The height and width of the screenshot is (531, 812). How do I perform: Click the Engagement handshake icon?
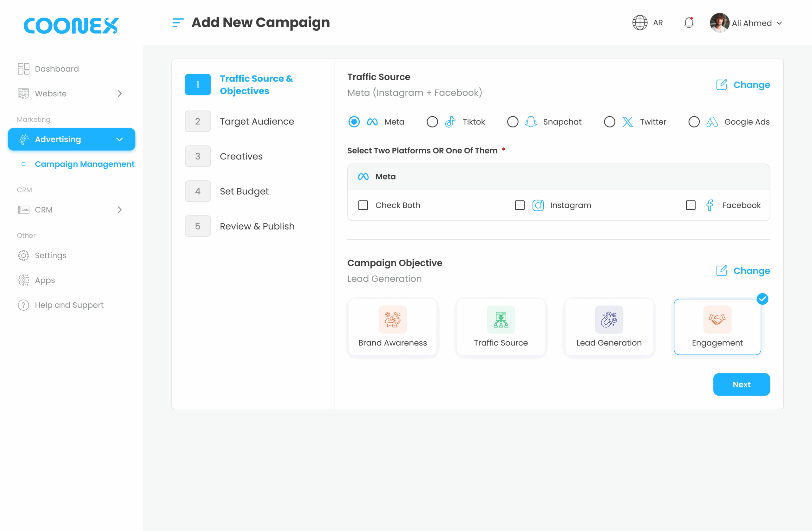[x=717, y=319]
